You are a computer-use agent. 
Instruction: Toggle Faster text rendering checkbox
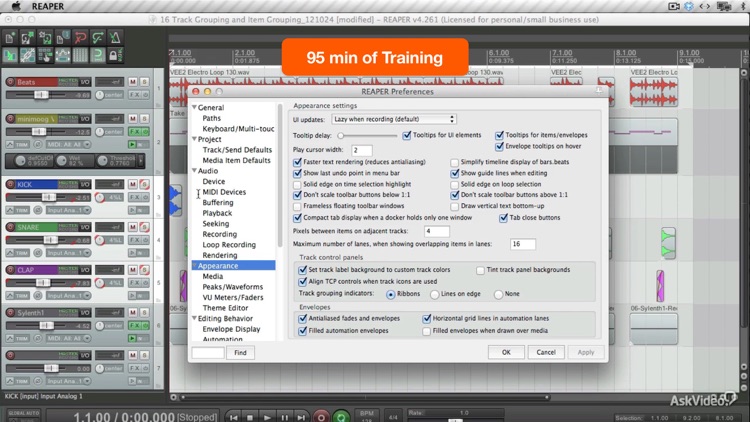pos(297,162)
